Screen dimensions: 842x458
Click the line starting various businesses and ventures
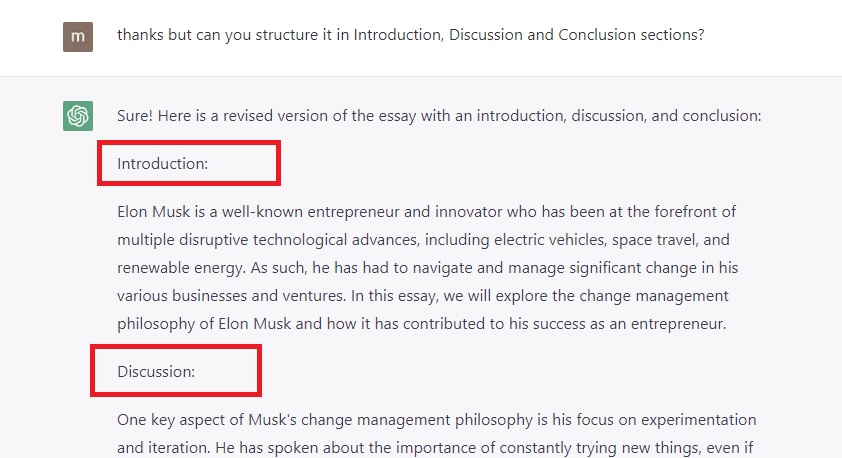[x=423, y=296]
